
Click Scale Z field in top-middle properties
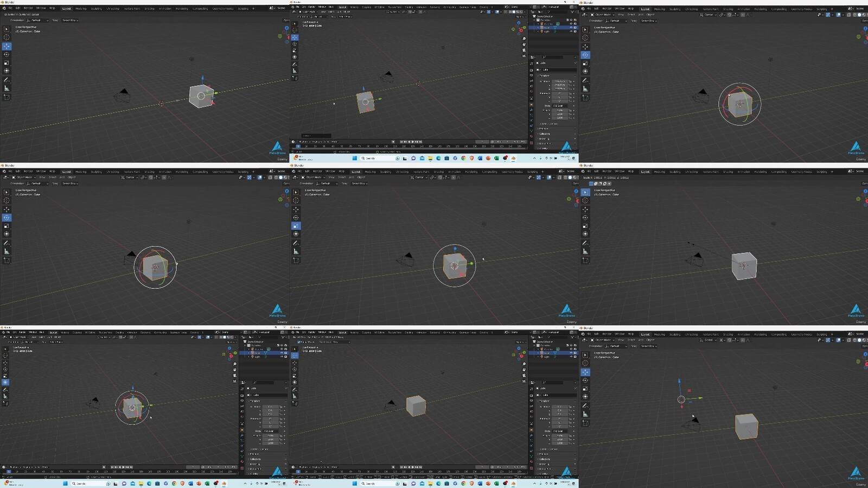click(x=560, y=118)
